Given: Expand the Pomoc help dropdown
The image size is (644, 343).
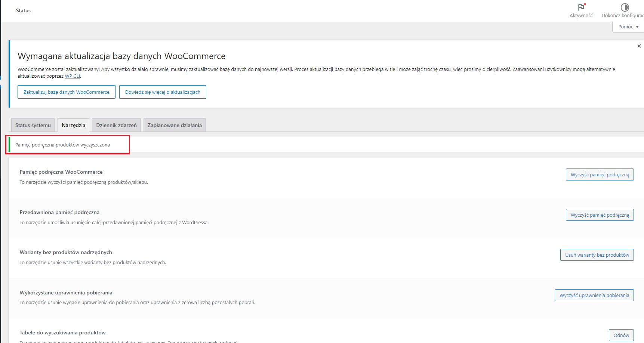Looking at the screenshot, I should click(x=628, y=27).
